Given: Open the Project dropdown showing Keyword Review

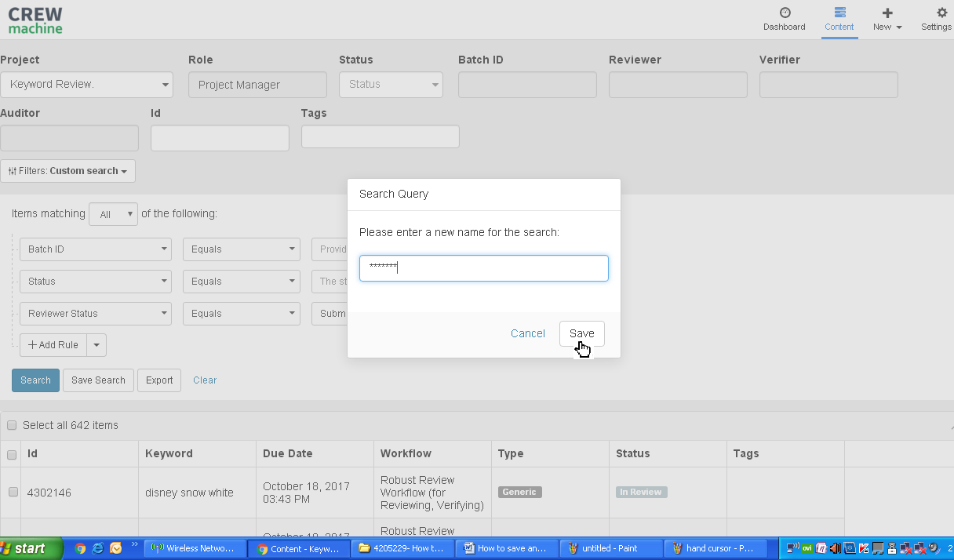Looking at the screenshot, I should point(86,85).
